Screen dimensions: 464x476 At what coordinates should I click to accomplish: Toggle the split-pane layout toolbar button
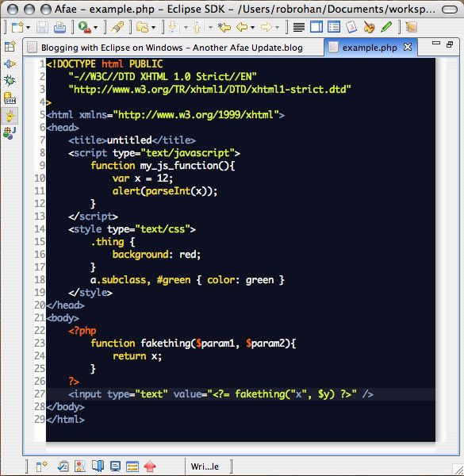tap(316, 27)
